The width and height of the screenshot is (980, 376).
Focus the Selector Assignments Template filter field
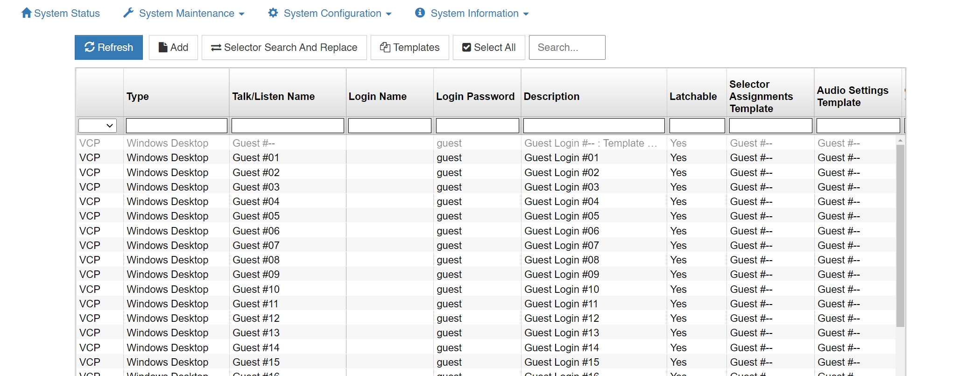coord(771,126)
